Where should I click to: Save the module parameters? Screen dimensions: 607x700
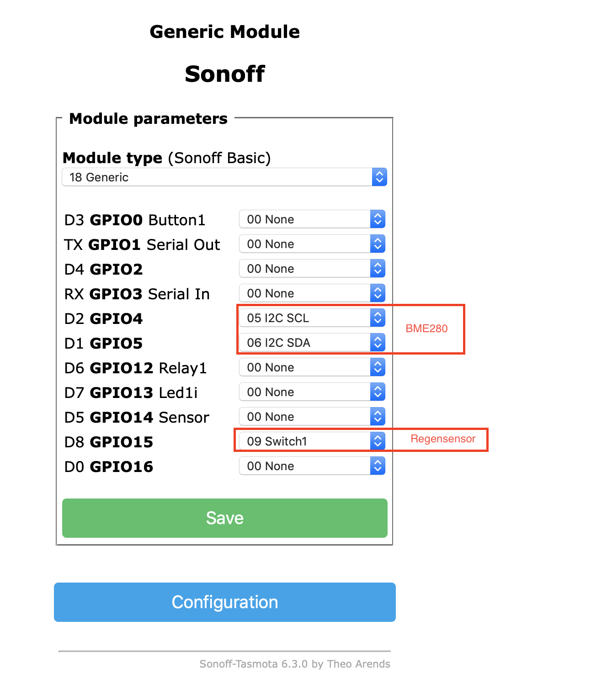[225, 518]
